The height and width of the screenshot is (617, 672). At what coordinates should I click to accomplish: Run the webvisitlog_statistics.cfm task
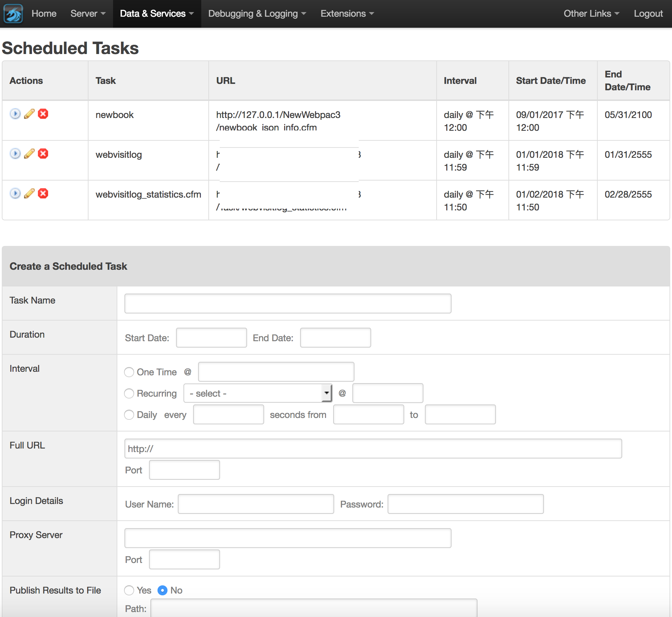click(15, 193)
